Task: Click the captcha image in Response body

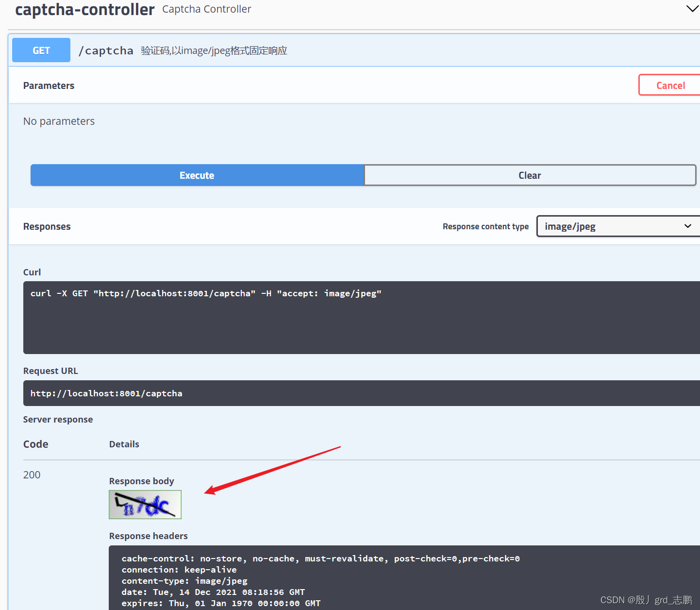Action: (145, 505)
